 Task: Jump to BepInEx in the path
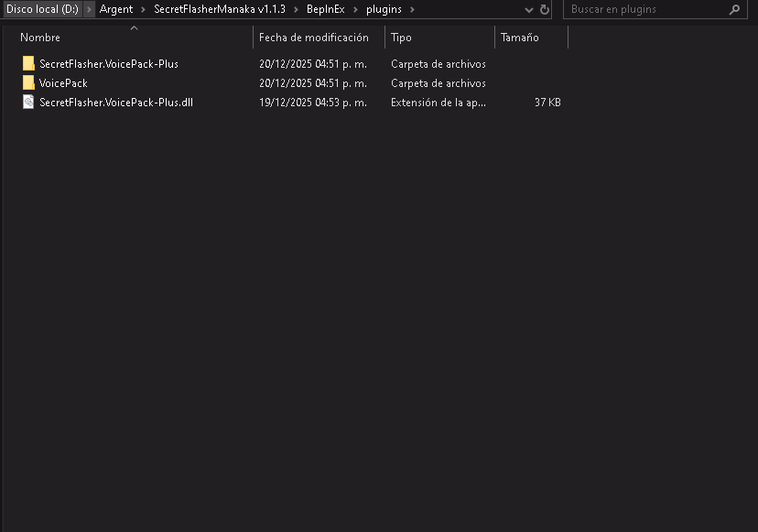[326, 9]
